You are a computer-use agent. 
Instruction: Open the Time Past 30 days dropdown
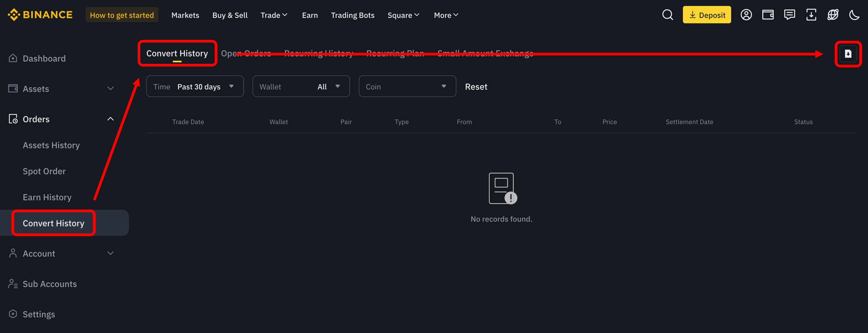click(x=195, y=87)
